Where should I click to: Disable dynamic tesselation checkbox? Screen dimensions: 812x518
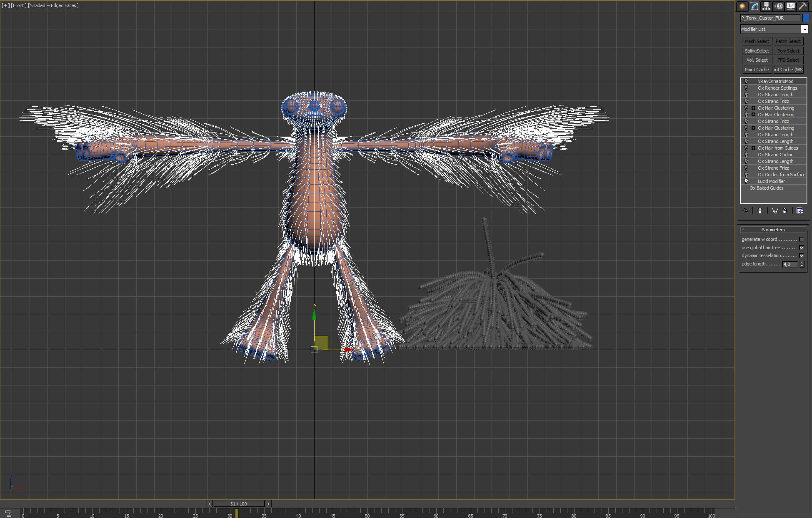click(802, 255)
